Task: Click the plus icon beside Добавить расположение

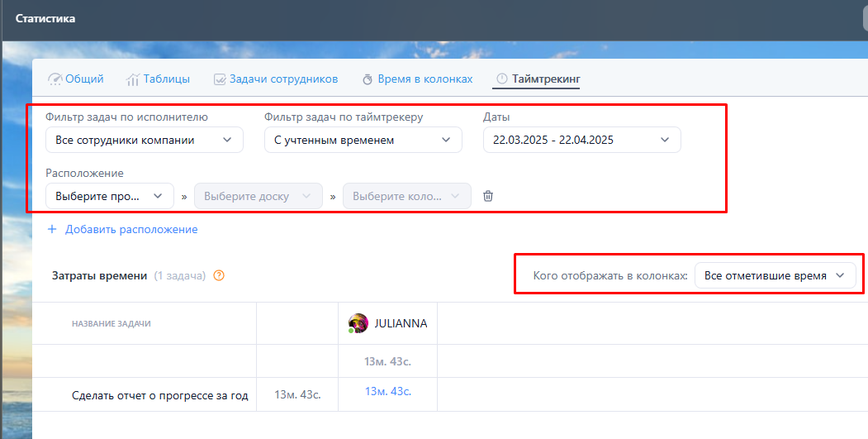Action: coord(52,229)
